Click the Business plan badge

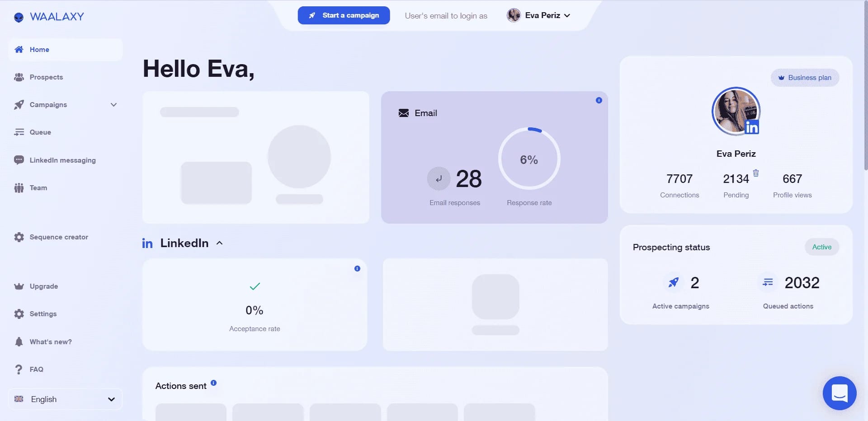coord(805,78)
